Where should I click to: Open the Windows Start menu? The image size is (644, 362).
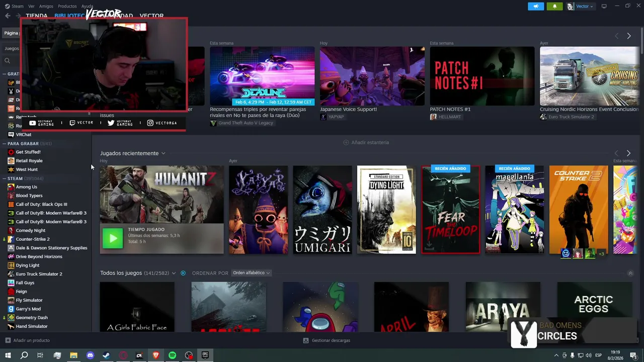point(8,355)
